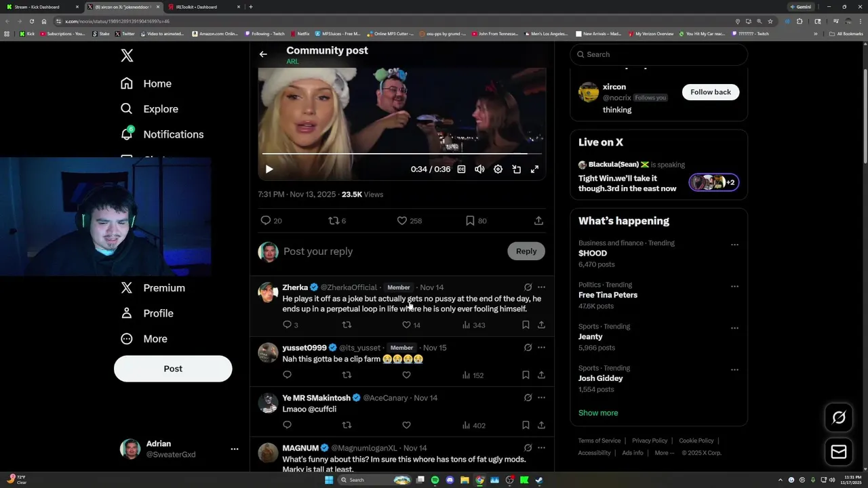868x488 pixels.
Task: Click the X Search box
Action: (x=658, y=54)
